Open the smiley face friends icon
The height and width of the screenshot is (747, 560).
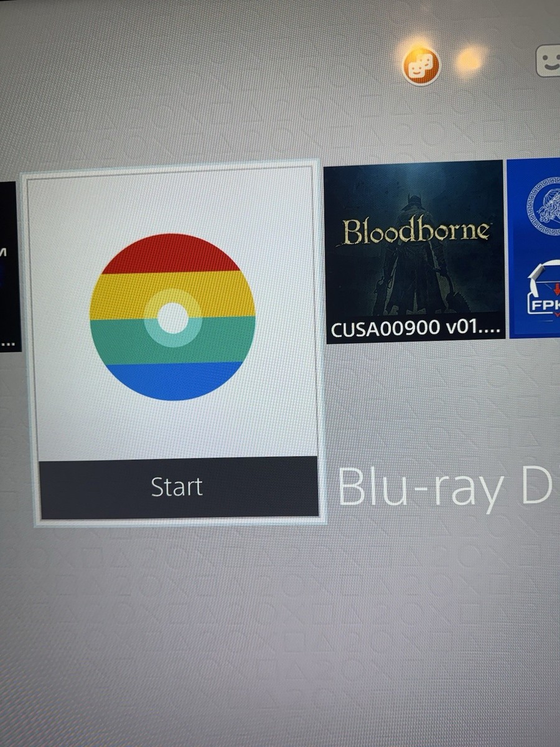pos(548,61)
